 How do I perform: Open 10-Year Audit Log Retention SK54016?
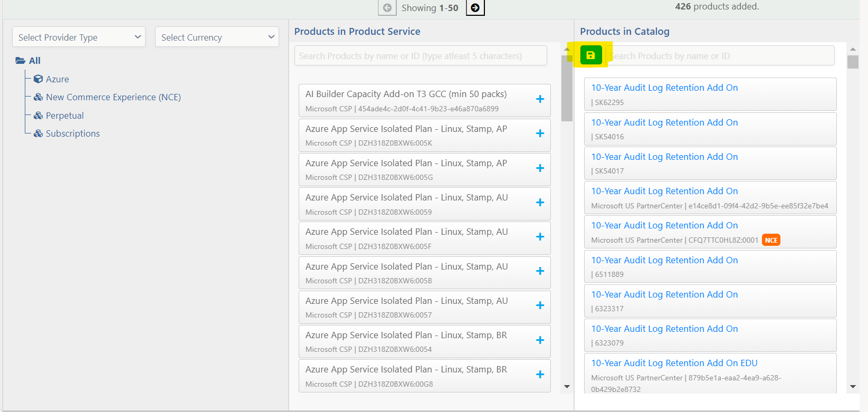(664, 122)
